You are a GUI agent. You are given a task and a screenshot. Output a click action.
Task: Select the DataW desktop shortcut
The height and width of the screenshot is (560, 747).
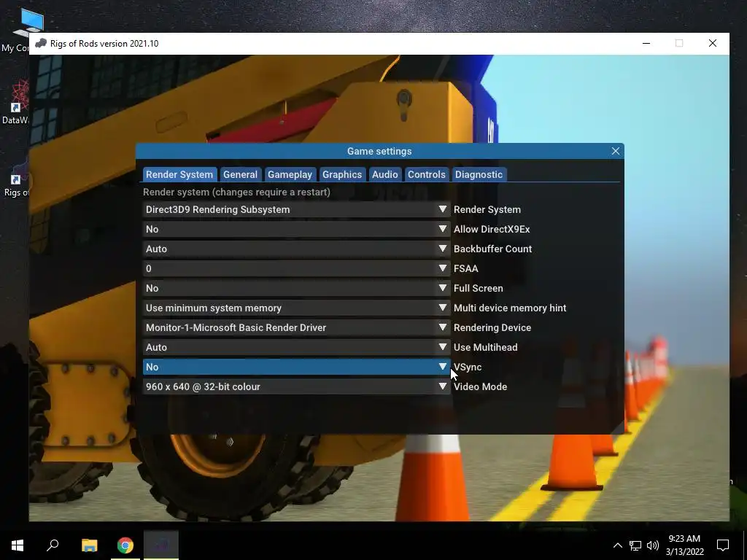[x=15, y=102]
